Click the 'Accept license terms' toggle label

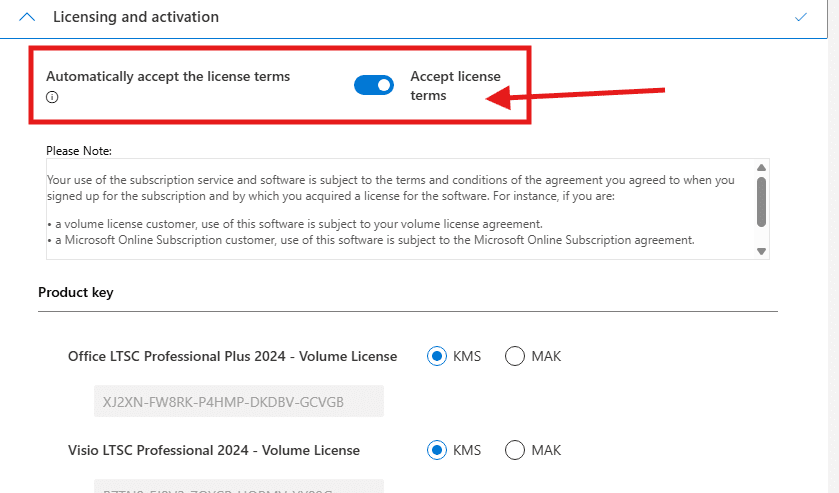coord(455,86)
